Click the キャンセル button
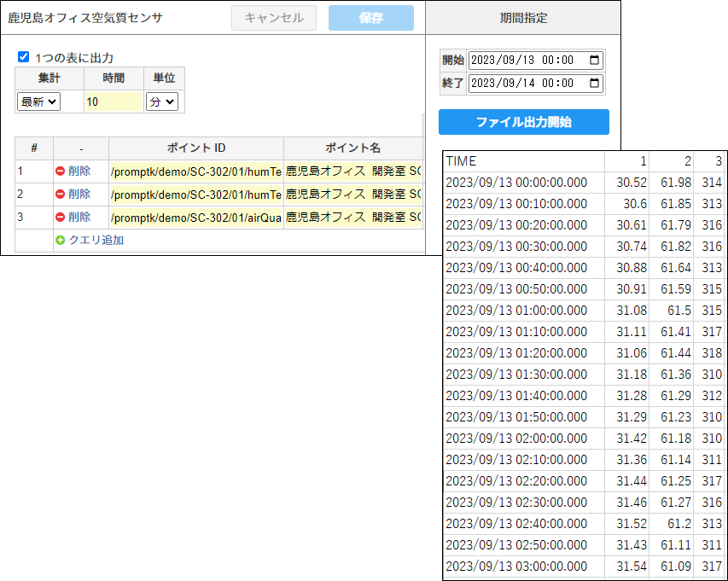728x581 pixels. (x=274, y=18)
